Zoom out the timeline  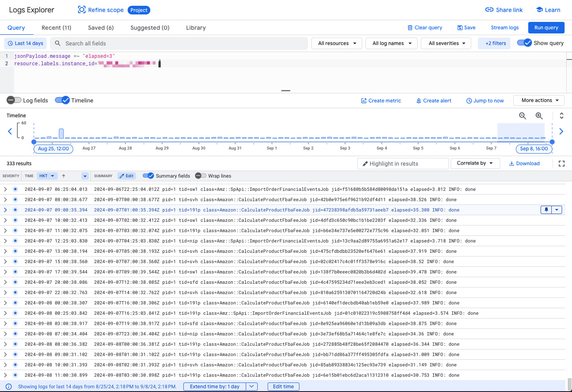tap(523, 116)
